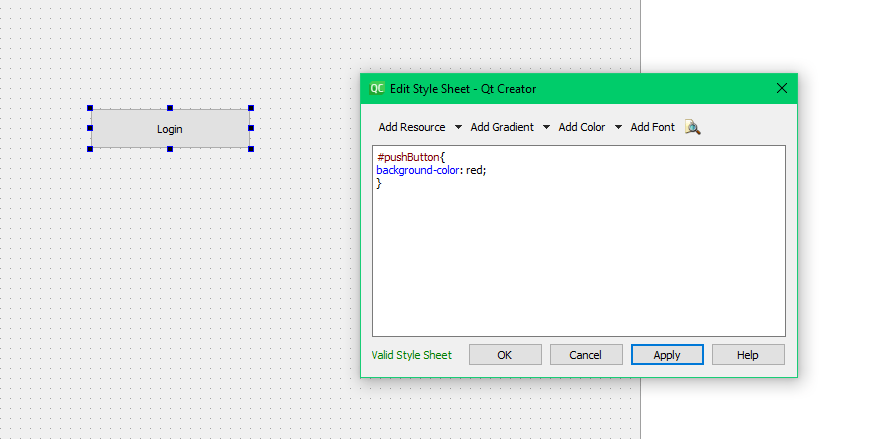881x439 pixels.
Task: Expand the Add Resource dropdown arrow
Action: pos(458,127)
